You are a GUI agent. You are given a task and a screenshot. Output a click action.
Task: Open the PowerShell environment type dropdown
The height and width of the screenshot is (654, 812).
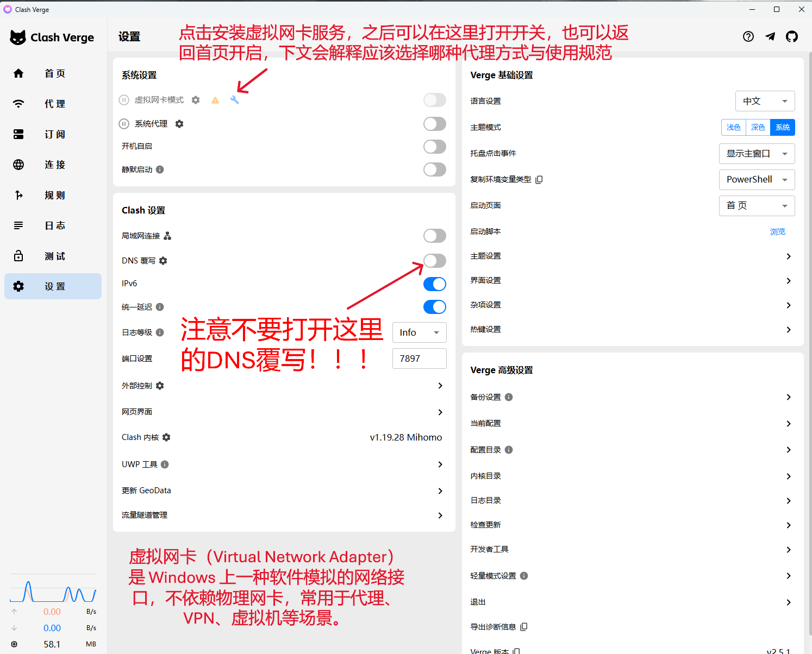click(757, 180)
